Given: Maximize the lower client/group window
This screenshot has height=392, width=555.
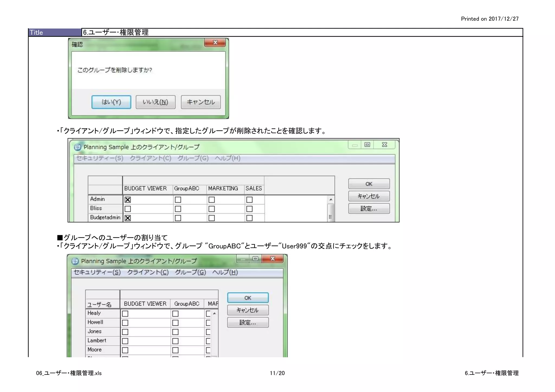Looking at the screenshot, I should tap(255, 259).
